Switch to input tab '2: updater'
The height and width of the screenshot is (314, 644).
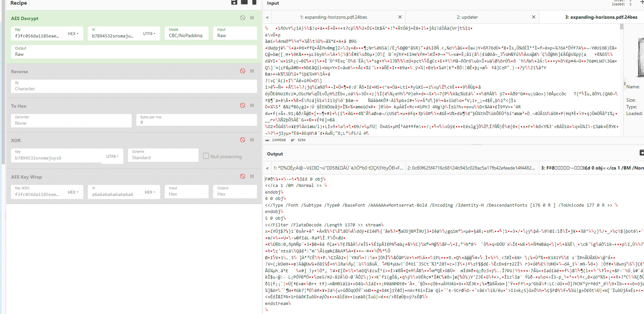[x=467, y=17]
